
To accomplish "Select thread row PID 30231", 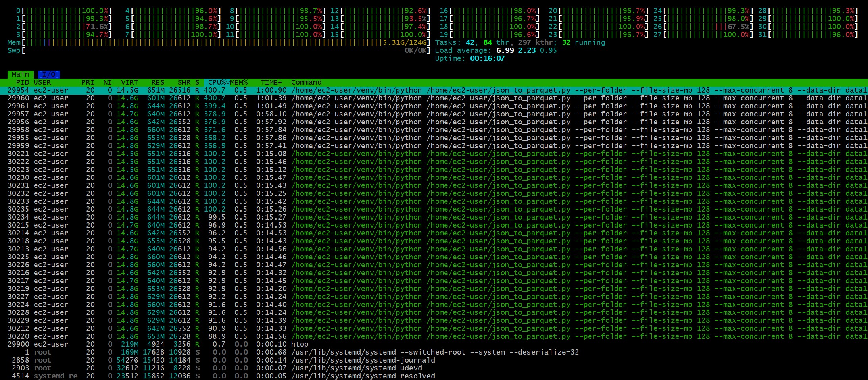I will pyautogui.click(x=434, y=185).
